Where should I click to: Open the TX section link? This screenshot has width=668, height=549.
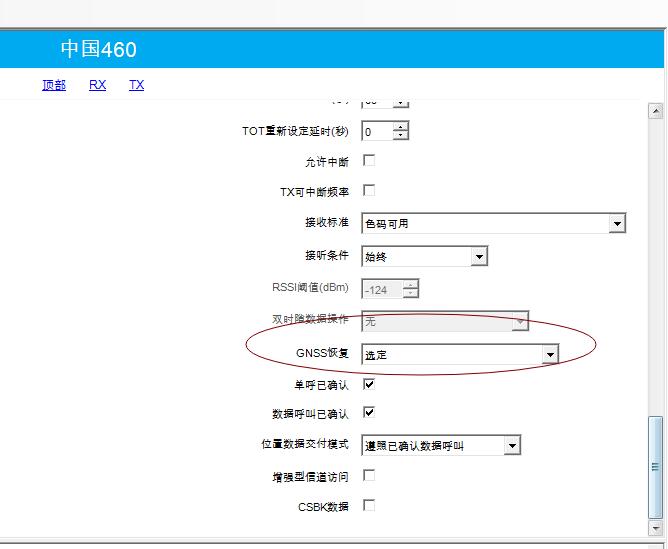[136, 85]
